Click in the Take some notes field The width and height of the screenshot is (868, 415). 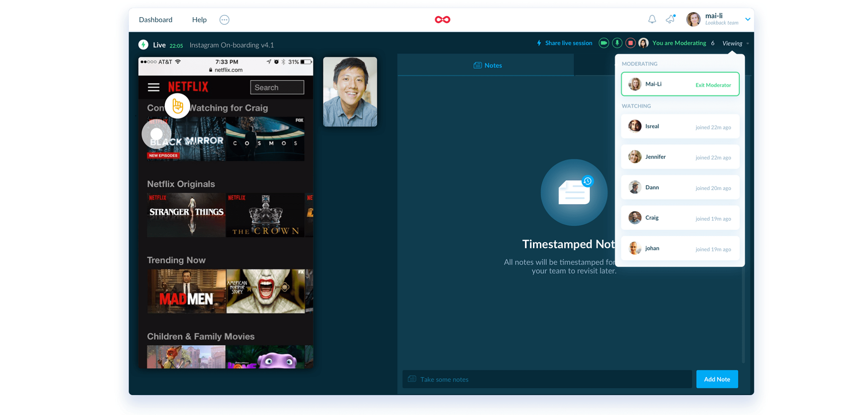click(547, 379)
